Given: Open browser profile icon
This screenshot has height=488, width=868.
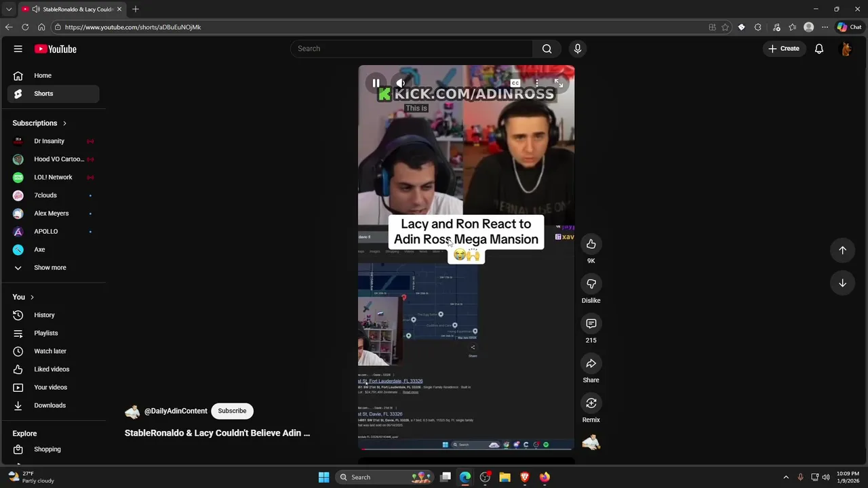Looking at the screenshot, I should coord(808,27).
